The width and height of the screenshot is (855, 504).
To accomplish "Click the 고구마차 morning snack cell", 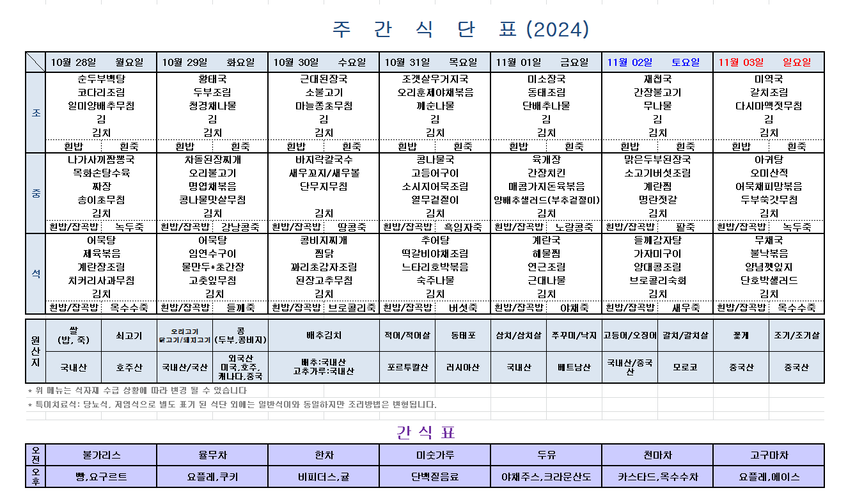I will click(x=769, y=455).
